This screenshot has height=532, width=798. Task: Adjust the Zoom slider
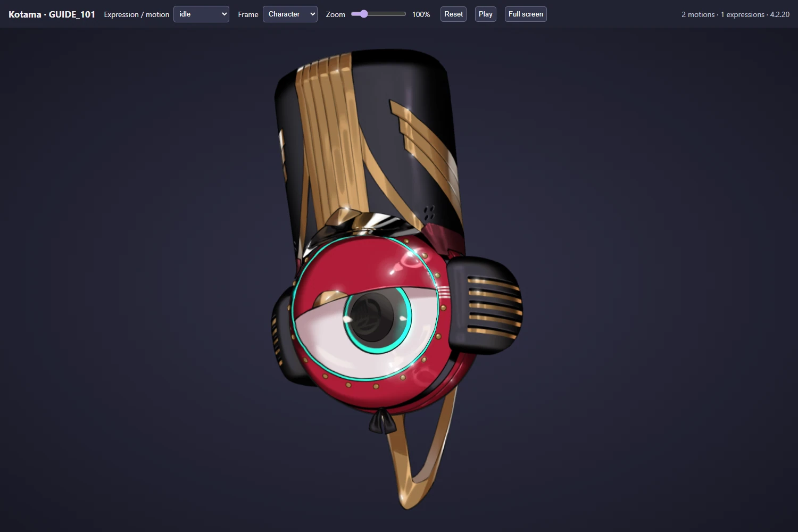click(378, 14)
